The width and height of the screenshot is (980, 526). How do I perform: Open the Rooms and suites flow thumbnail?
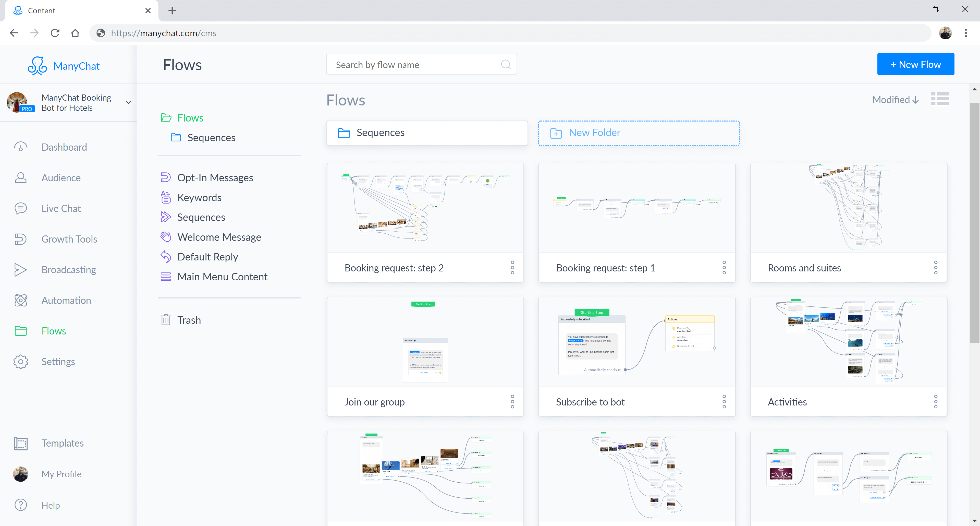tap(848, 208)
